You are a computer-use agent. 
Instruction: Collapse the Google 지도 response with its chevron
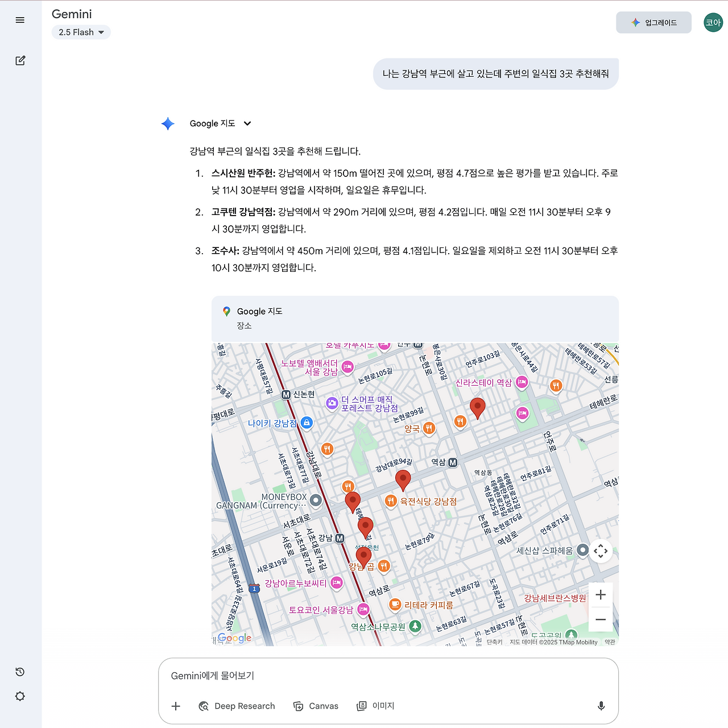247,123
